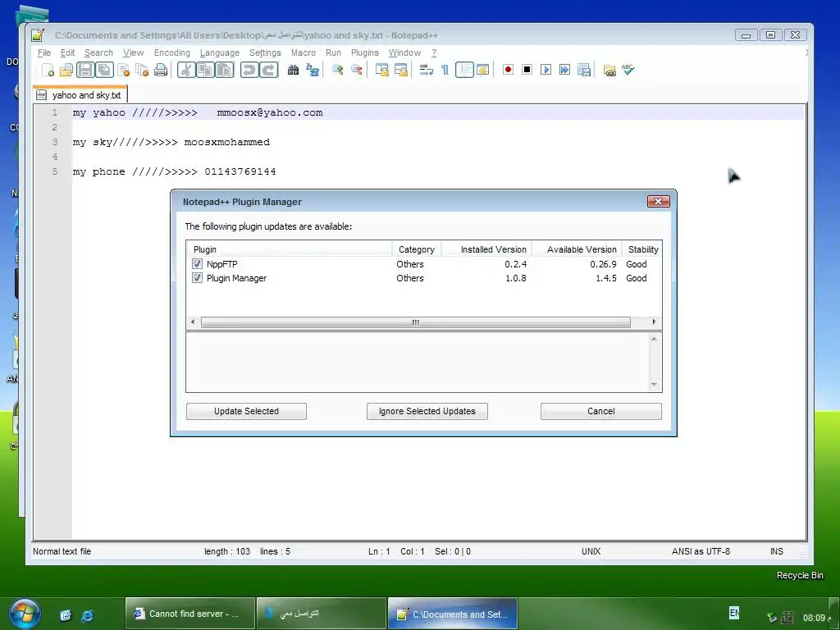Open the C:\Documents and Set... taskbar item

453,614
